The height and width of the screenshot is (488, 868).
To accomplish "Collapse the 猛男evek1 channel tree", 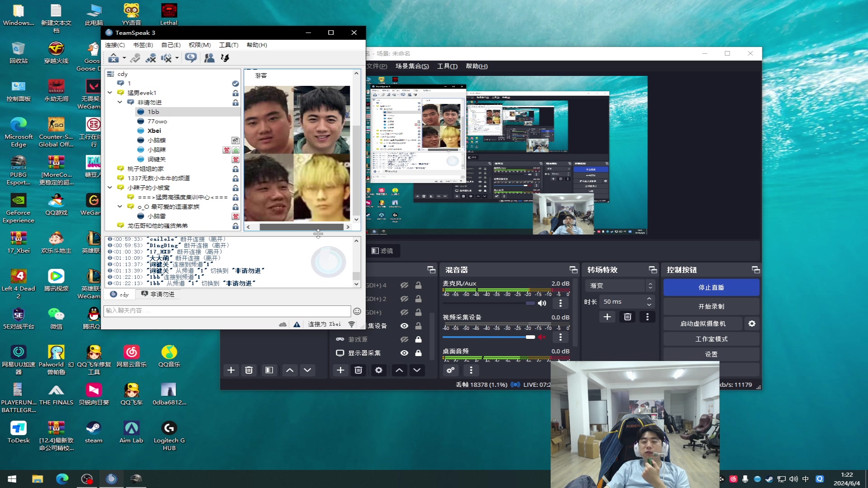I will 110,93.
